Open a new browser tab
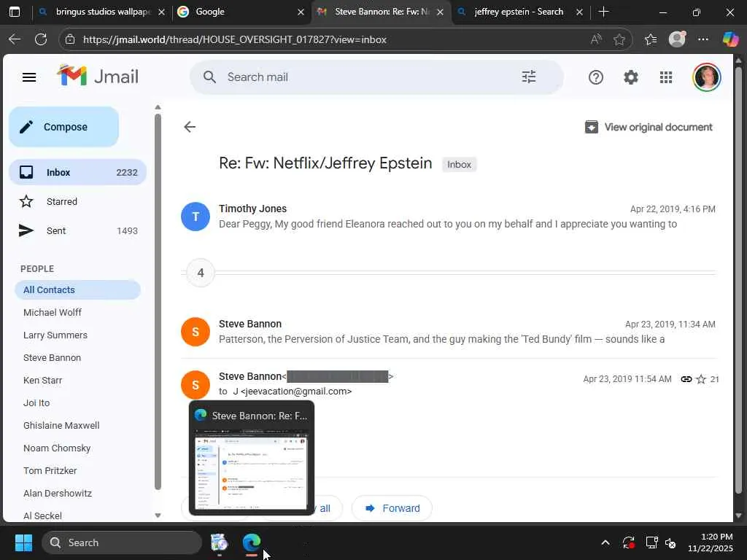Image resolution: width=747 pixels, height=560 pixels. click(603, 12)
